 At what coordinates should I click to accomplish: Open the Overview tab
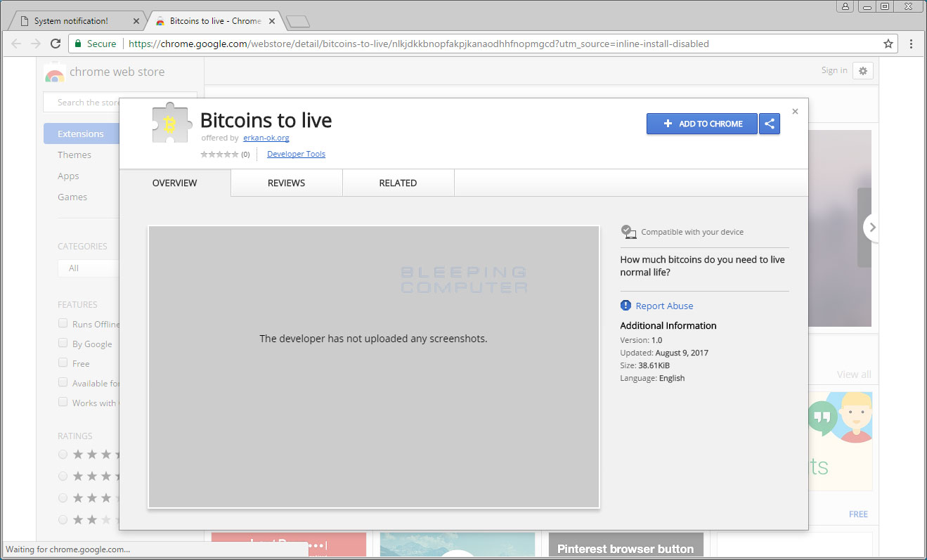(x=175, y=183)
